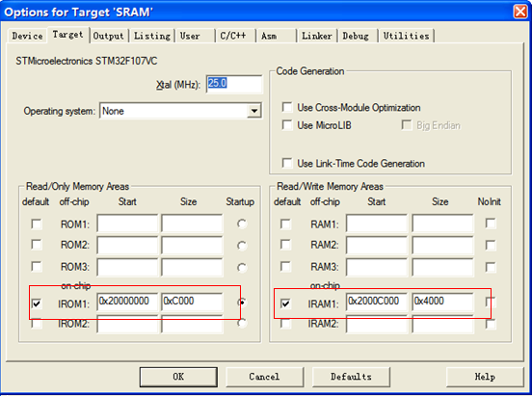The width and height of the screenshot is (532, 396).
Task: Confirm settings with the OK button
Action: (178, 377)
